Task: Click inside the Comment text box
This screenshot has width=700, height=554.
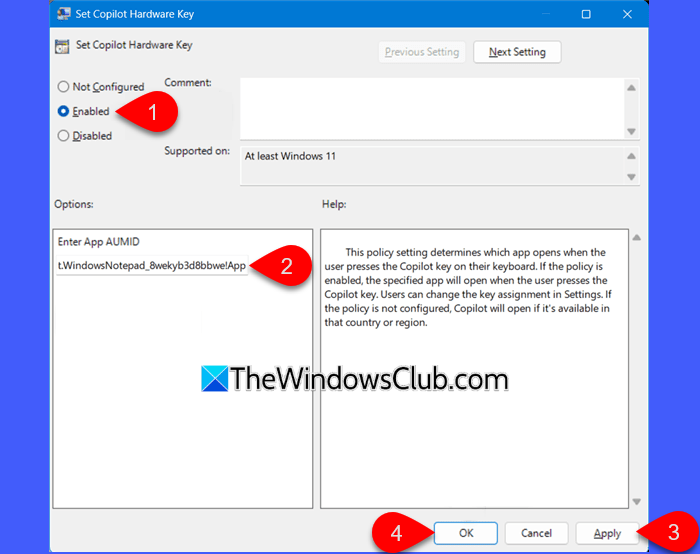Action: click(432, 108)
